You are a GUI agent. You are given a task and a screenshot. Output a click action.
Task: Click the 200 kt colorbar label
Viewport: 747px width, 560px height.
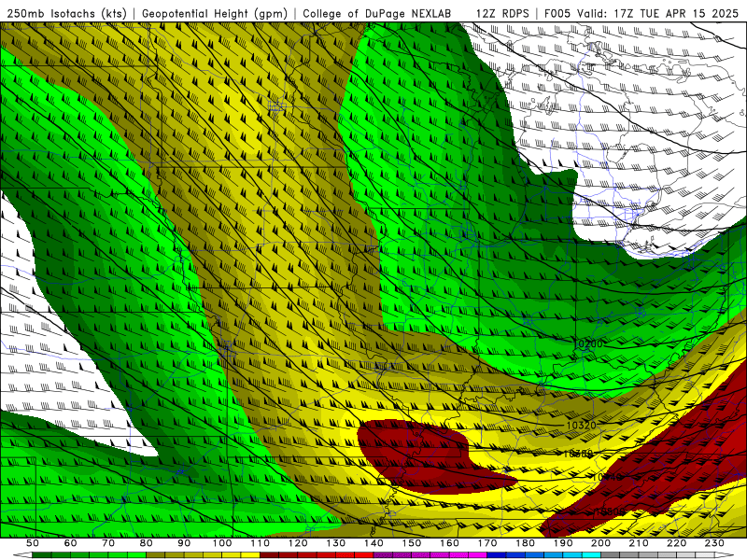click(600, 543)
